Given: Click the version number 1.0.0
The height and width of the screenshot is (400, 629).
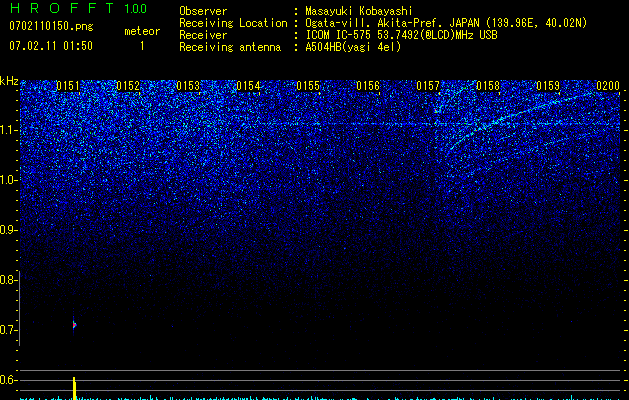Looking at the screenshot, I should point(136,9).
